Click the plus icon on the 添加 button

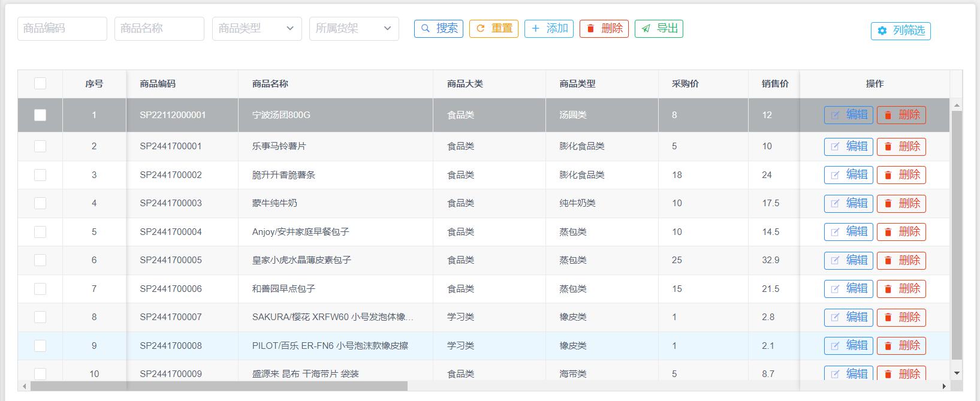[x=535, y=28]
